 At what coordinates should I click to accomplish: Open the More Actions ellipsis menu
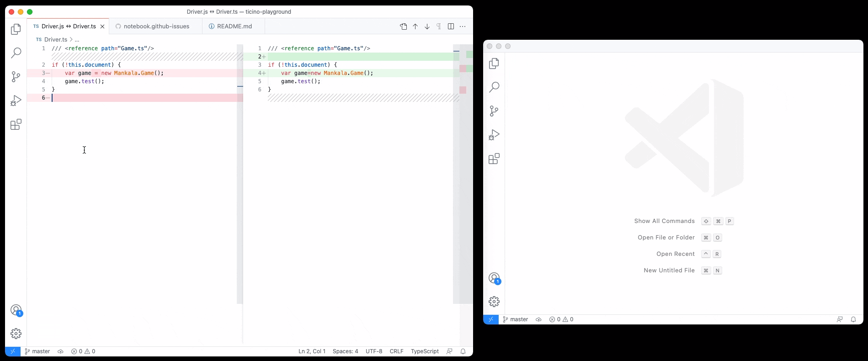pos(463,27)
